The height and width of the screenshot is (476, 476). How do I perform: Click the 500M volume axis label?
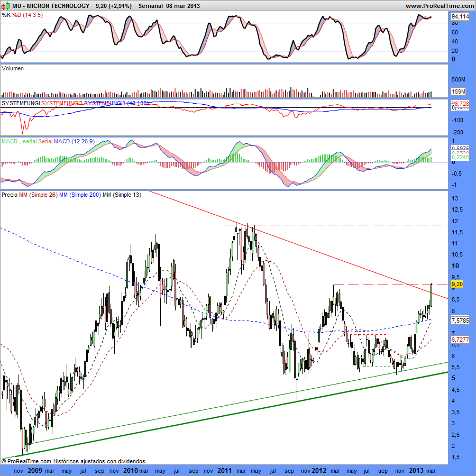click(459, 79)
